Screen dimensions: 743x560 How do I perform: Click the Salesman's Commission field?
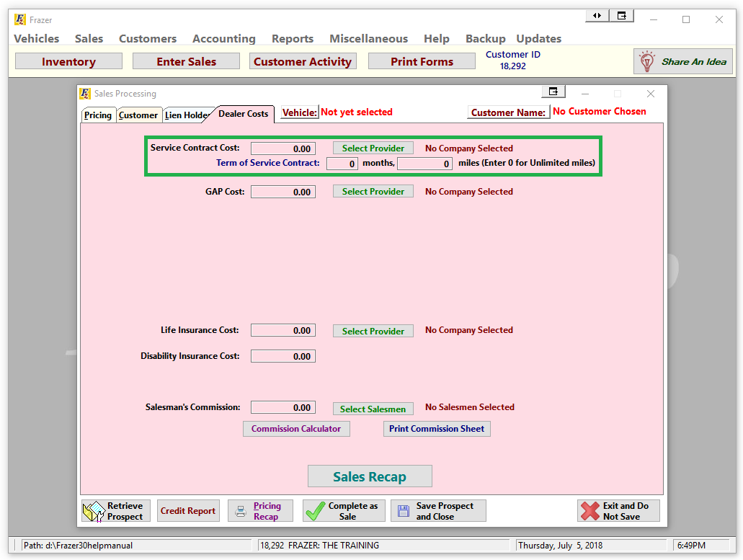(x=283, y=407)
